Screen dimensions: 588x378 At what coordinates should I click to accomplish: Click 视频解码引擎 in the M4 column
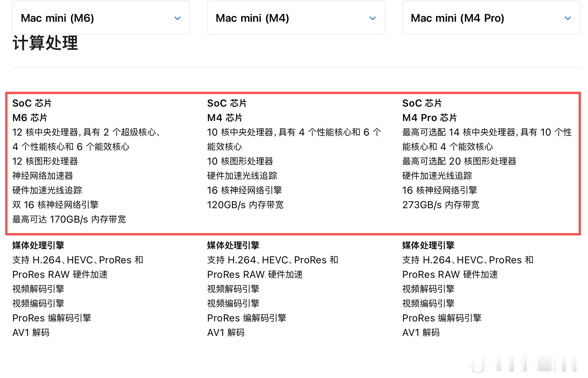pos(233,289)
